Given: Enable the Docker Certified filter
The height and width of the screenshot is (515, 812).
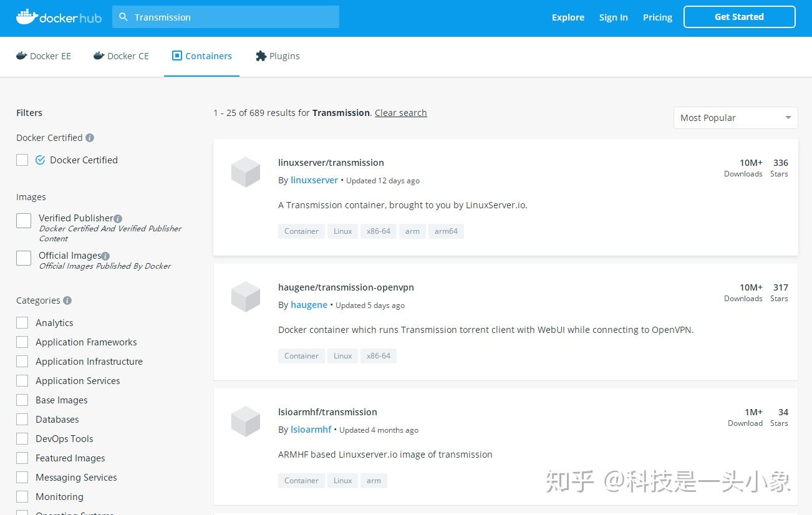Looking at the screenshot, I should (22, 160).
